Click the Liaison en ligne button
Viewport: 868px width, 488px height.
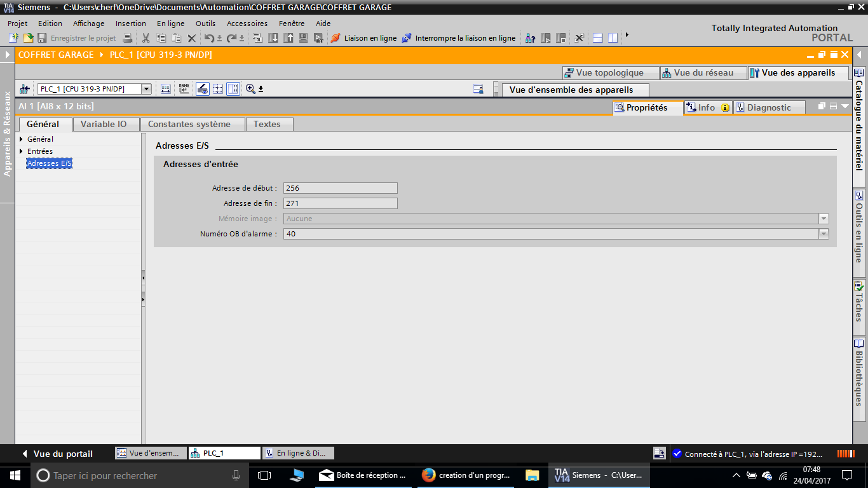pos(363,38)
